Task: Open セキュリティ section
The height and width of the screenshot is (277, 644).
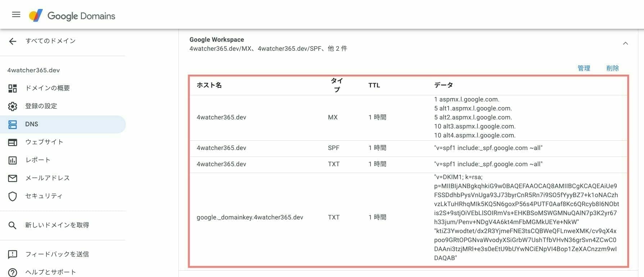Action: click(44, 196)
